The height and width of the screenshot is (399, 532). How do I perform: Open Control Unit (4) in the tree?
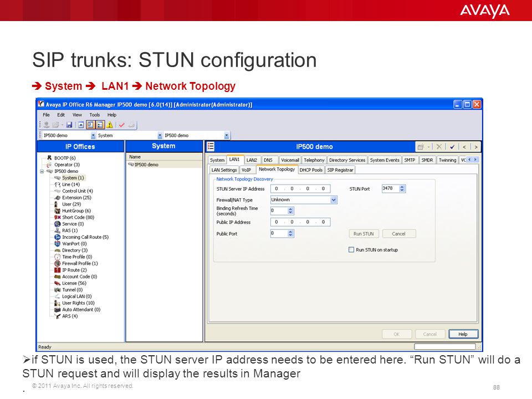(x=78, y=191)
